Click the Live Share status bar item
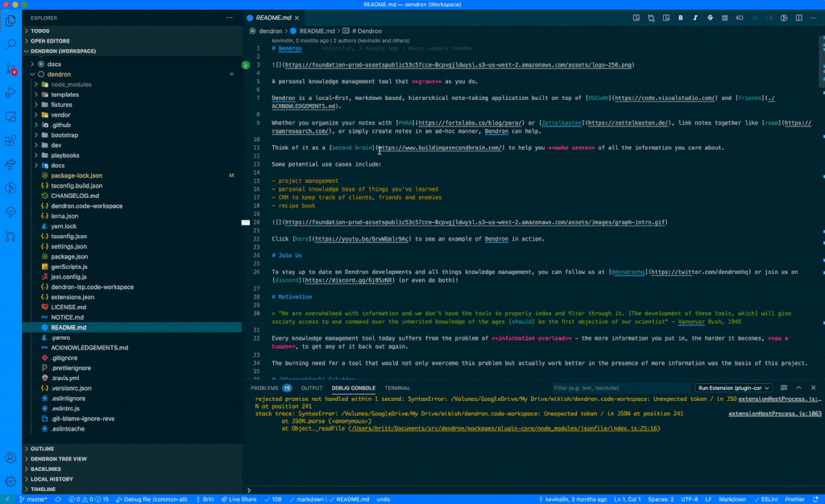Viewport: 825px width, 504px height. click(x=238, y=499)
